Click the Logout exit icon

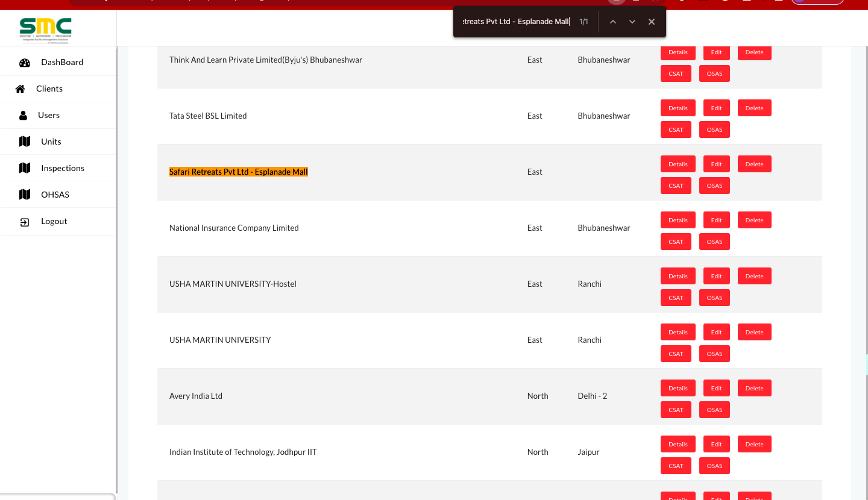click(25, 222)
